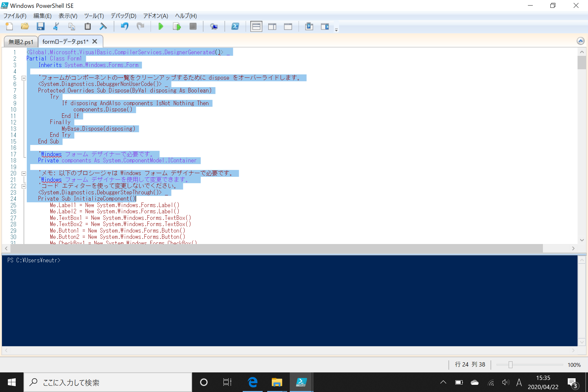
Task: Clear the Console Pane using the broom icon
Action: click(103, 26)
